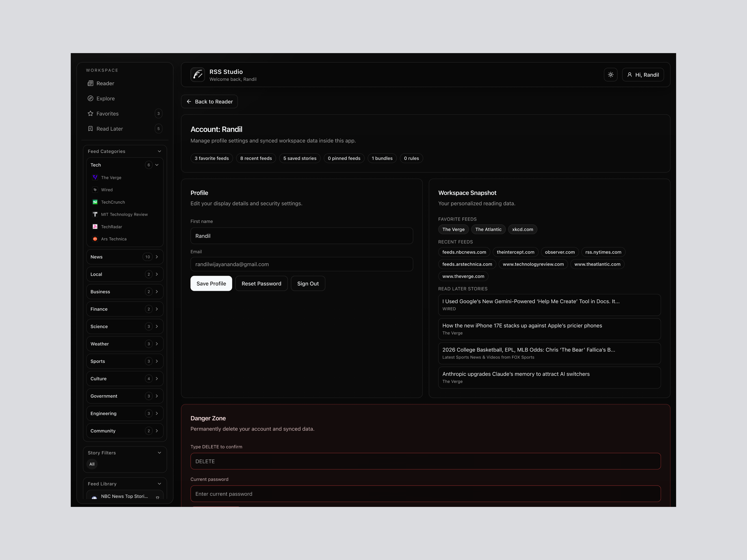
Task: Collapse the Tech category dropdown
Action: [157, 165]
